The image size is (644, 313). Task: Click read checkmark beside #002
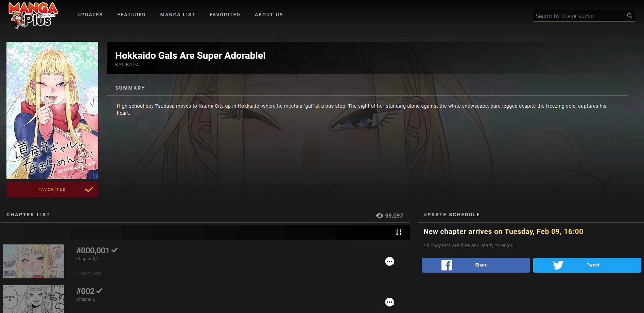point(99,291)
